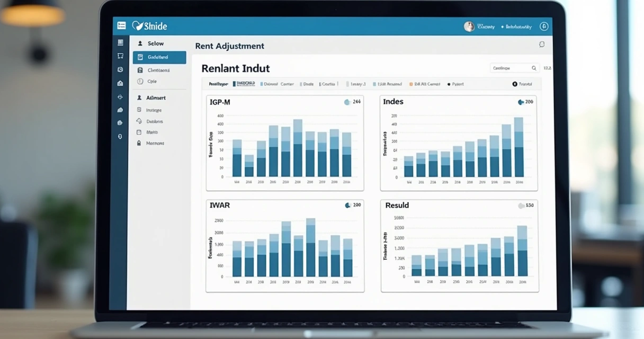The width and height of the screenshot is (644, 339).
Task: Toggle the gray switch next to 550 on Resuld
Action: pyautogui.click(x=521, y=206)
